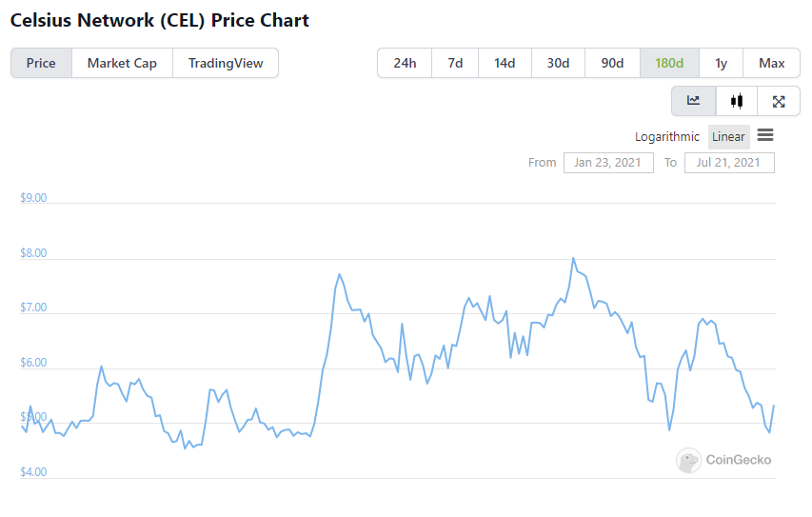Switch to the candlestick chart icon

(x=737, y=101)
